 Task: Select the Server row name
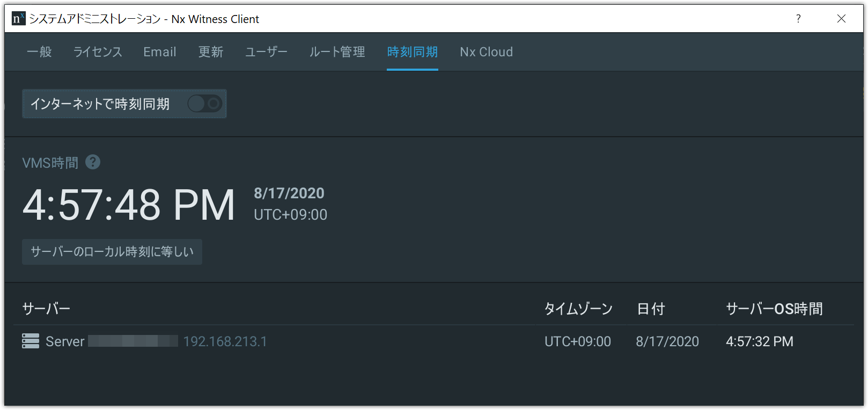click(65, 341)
